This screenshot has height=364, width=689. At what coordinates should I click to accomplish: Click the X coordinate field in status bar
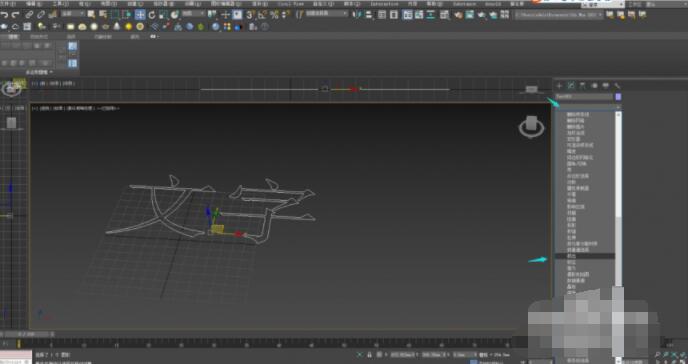[403, 354]
